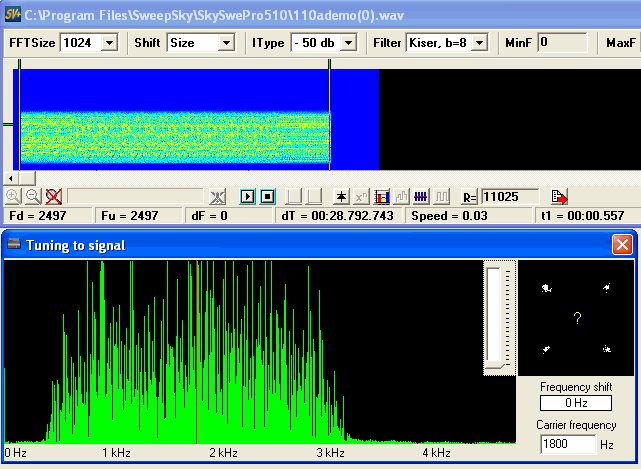Close the Tuning to signal window
The height and width of the screenshot is (469, 641).
622,245
